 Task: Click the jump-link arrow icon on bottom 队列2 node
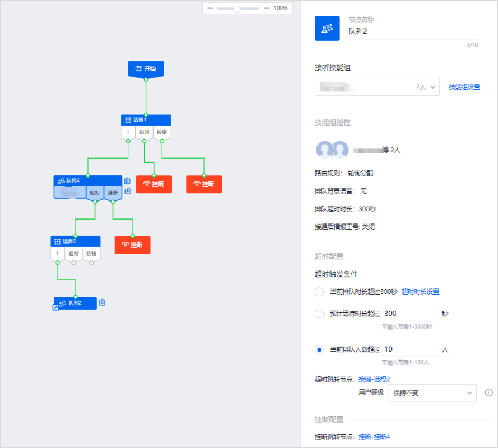pyautogui.click(x=56, y=307)
